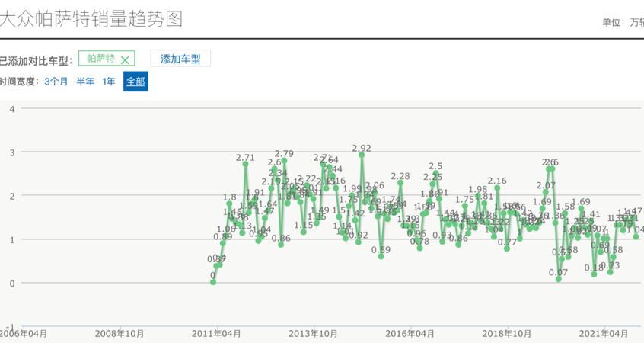Click the first 2.71 data point
The height and width of the screenshot is (343, 644).
(245, 164)
